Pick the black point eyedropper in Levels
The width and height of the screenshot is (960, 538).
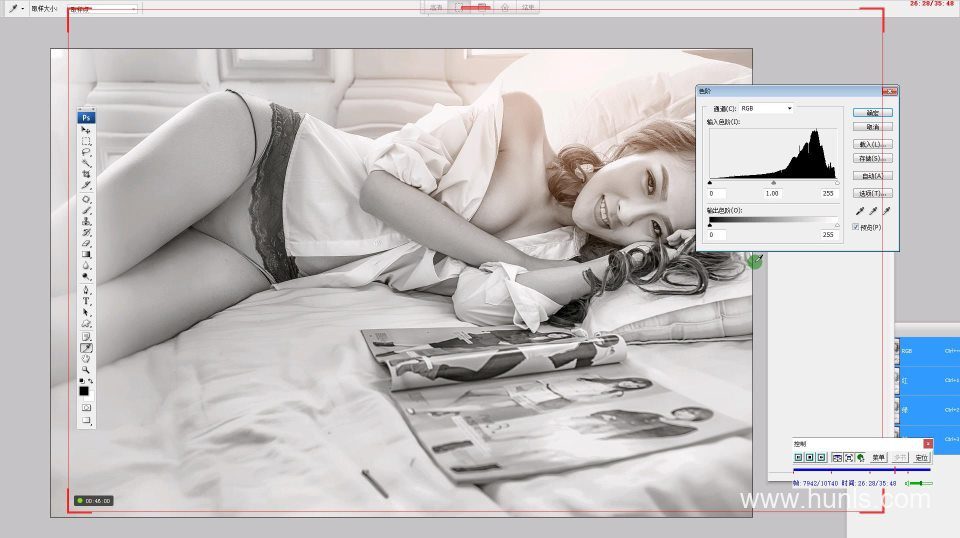pos(860,211)
